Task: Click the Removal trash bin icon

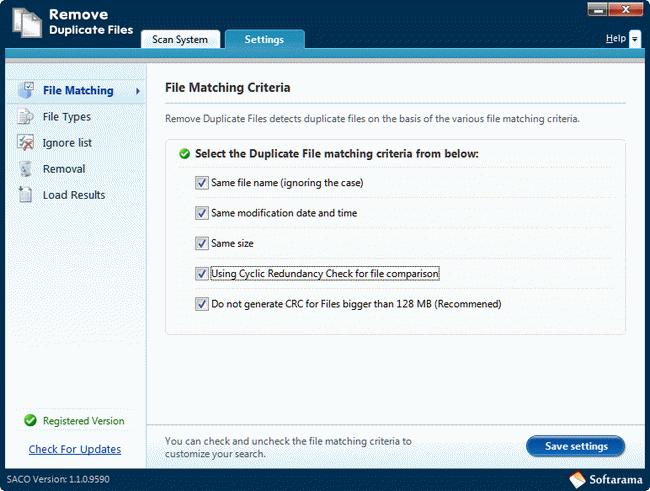Action: tap(25, 169)
